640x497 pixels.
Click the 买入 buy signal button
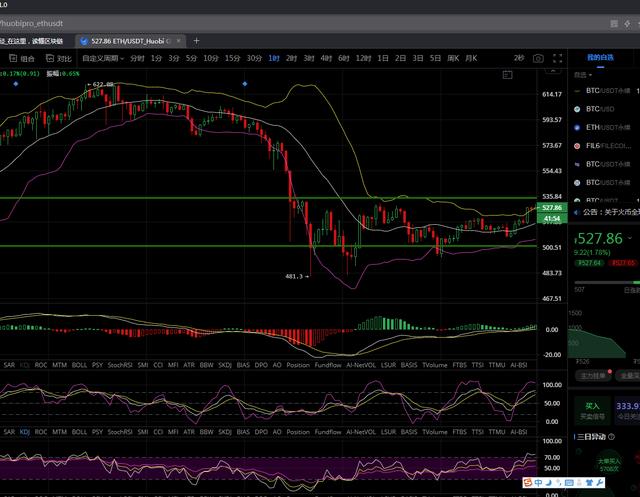pyautogui.click(x=592, y=410)
